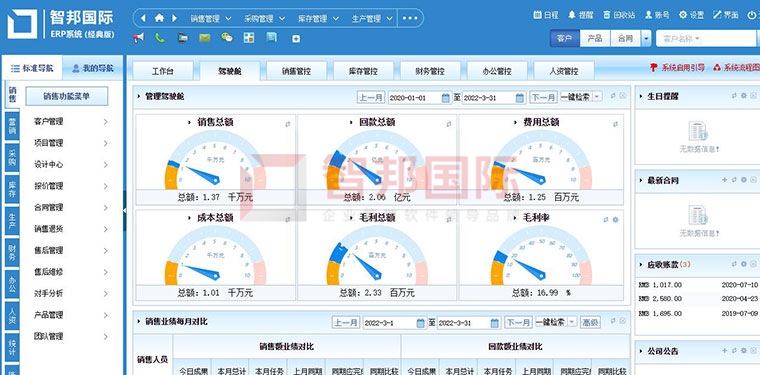Click the 毛利总额 gauge dial
The height and width of the screenshot is (375, 760).
377,256
